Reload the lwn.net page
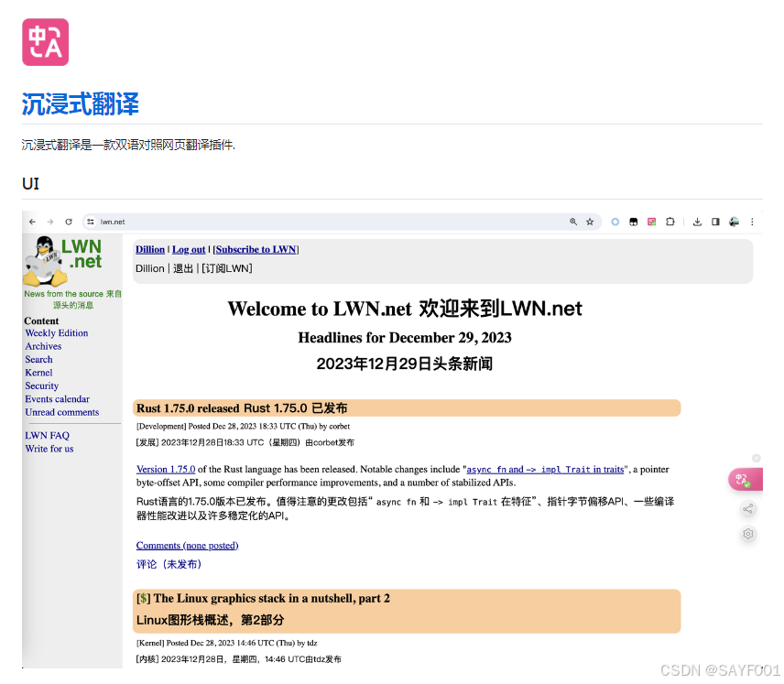 69,222
